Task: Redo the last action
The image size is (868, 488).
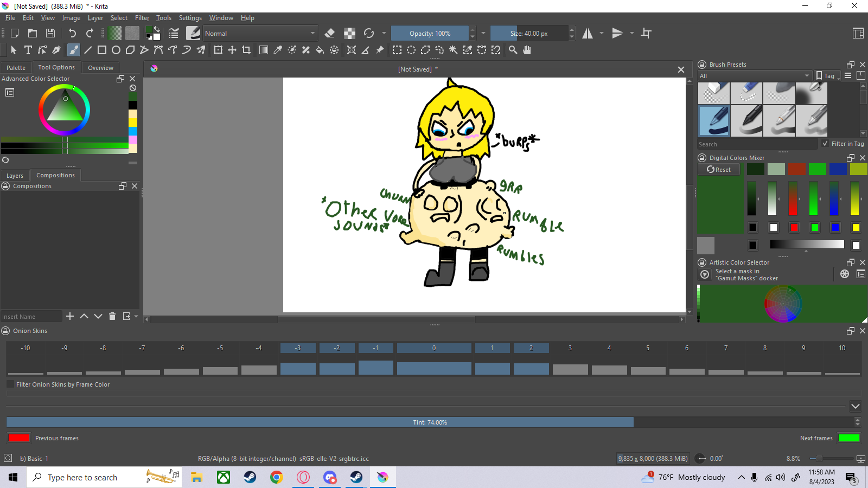Action: 90,33
